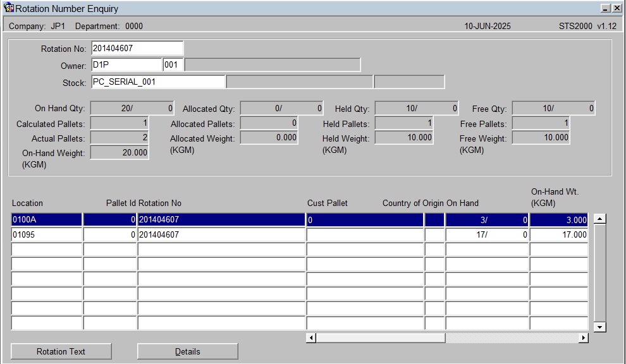Click the Calculated Pallets field
This screenshot has width=626, height=364.
120,123
